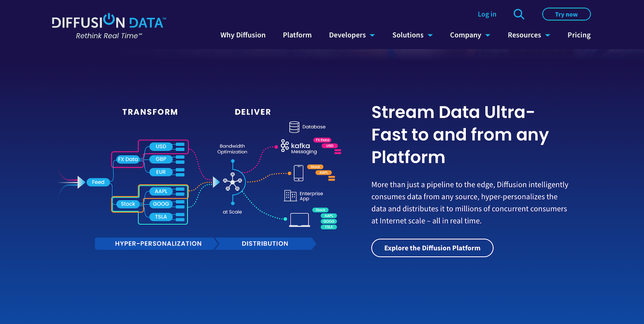Click the Resources menu label
Image resolution: width=644 pixels, height=324 pixels.
[x=524, y=35]
